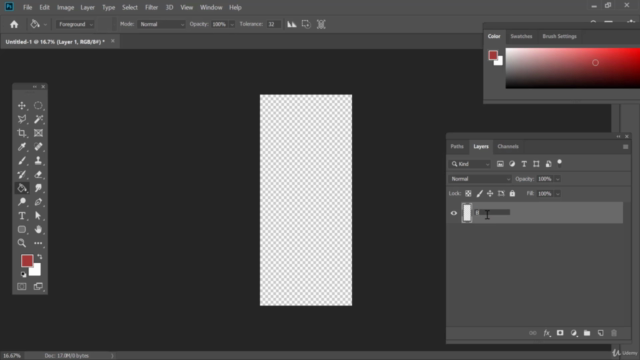
Task: Toggle lock image pixels brush icon
Action: (479, 194)
